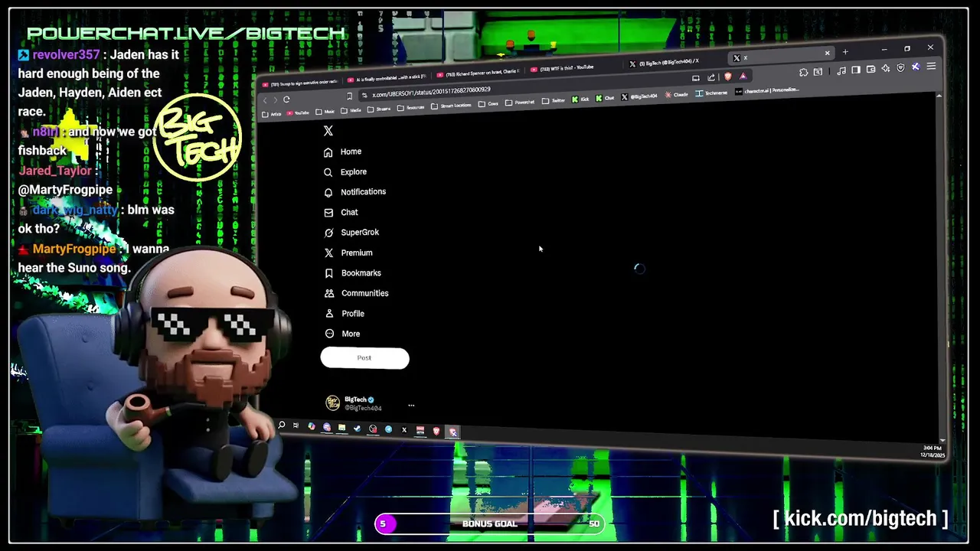
Task: Toggle the Brave sidebar panel icon
Action: [x=856, y=70]
